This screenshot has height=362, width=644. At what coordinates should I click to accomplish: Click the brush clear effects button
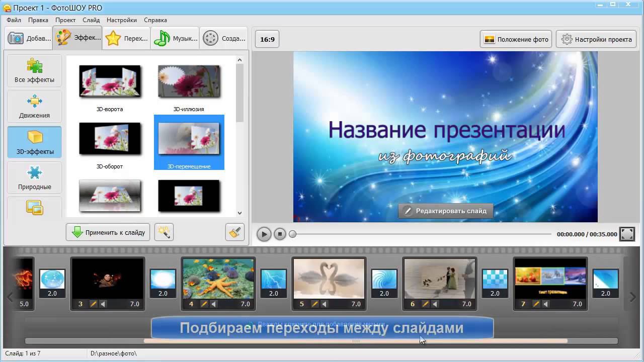coord(235,232)
